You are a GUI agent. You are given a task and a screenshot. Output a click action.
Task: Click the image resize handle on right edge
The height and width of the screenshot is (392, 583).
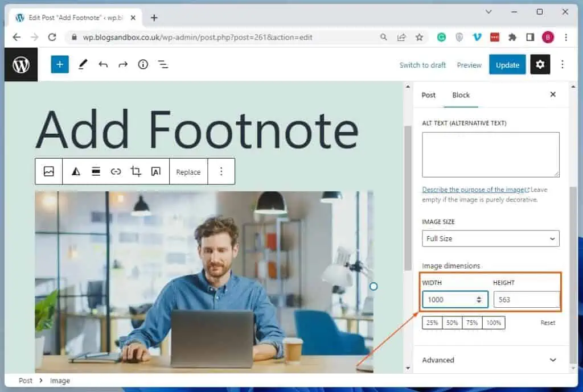(373, 286)
